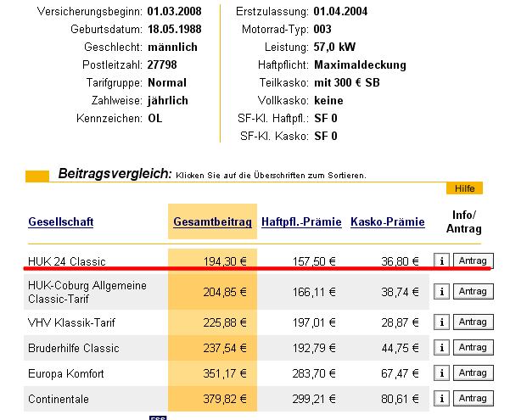The height and width of the screenshot is (420, 510).
Task: Click the info icon for Continentale
Action: tap(441, 398)
